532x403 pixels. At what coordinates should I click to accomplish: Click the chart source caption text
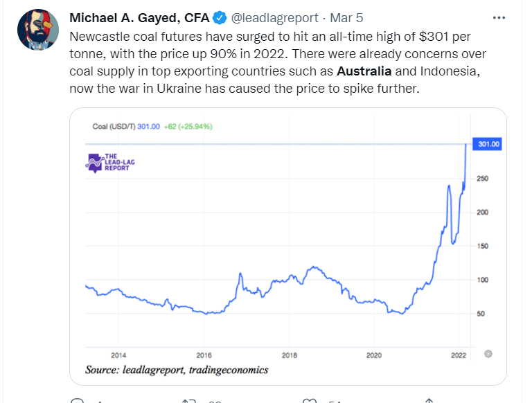177,370
